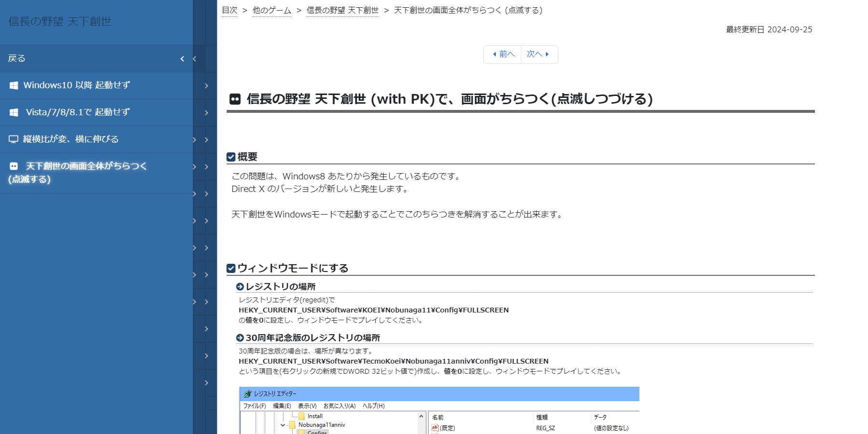Click the Windows logo beside Vista/7/8/8.1で 起動せず
Image resolution: width=868 pixels, height=434 pixels.
coord(14,112)
